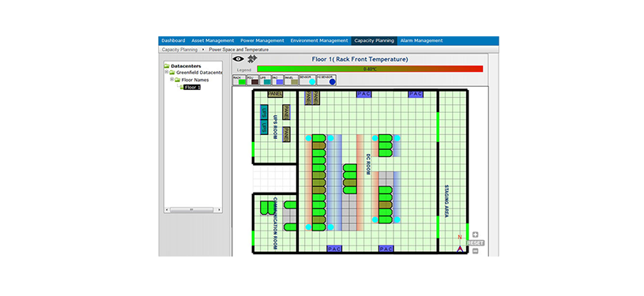644x296 pixels.
Task: Select Floor 1 in the tree
Action: point(192,88)
